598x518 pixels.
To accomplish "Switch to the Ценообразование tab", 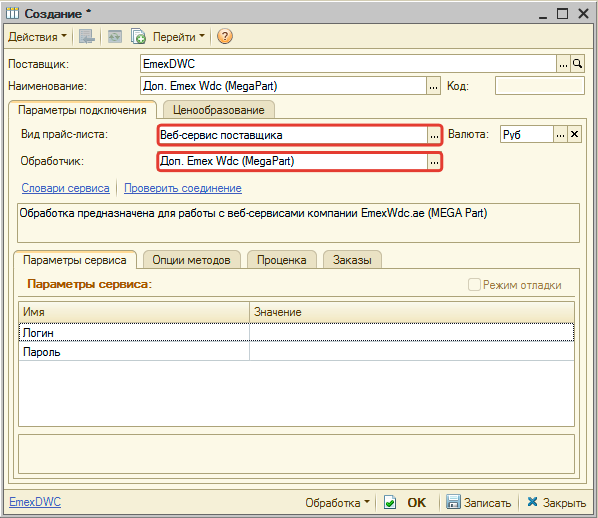I will [x=219, y=110].
